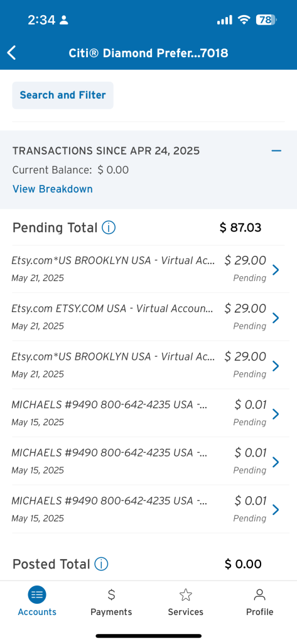Tap the Profile person icon
Screen dimensions: 297x644
pos(260,594)
